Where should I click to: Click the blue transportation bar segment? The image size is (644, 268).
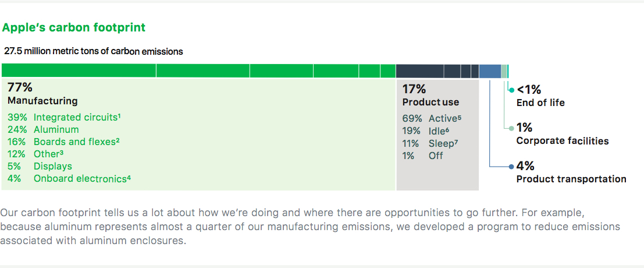point(490,70)
